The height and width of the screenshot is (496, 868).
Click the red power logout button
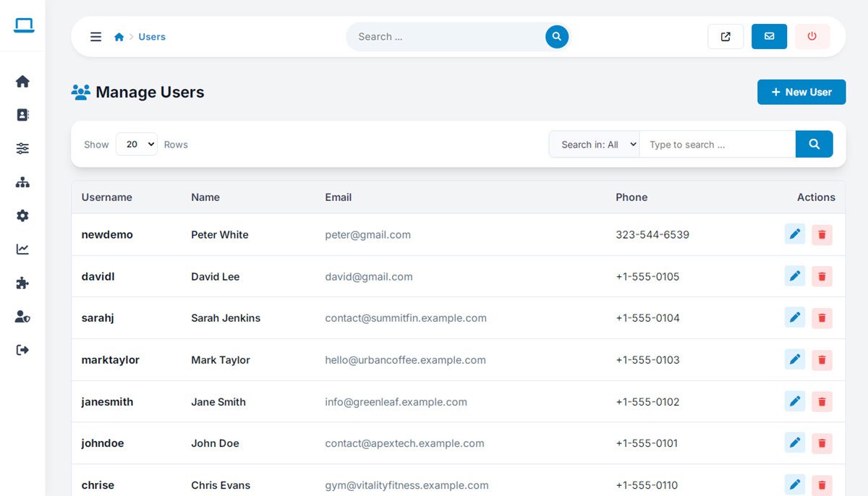point(812,37)
